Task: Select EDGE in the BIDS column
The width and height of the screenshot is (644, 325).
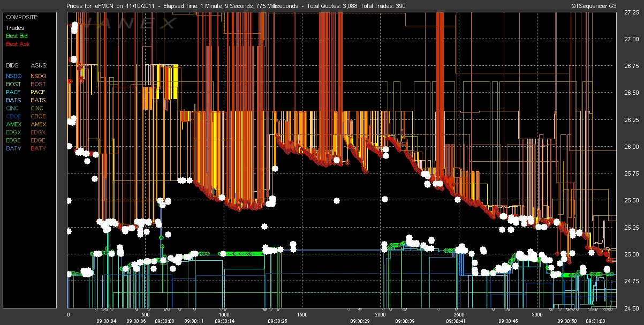Action: (13, 140)
